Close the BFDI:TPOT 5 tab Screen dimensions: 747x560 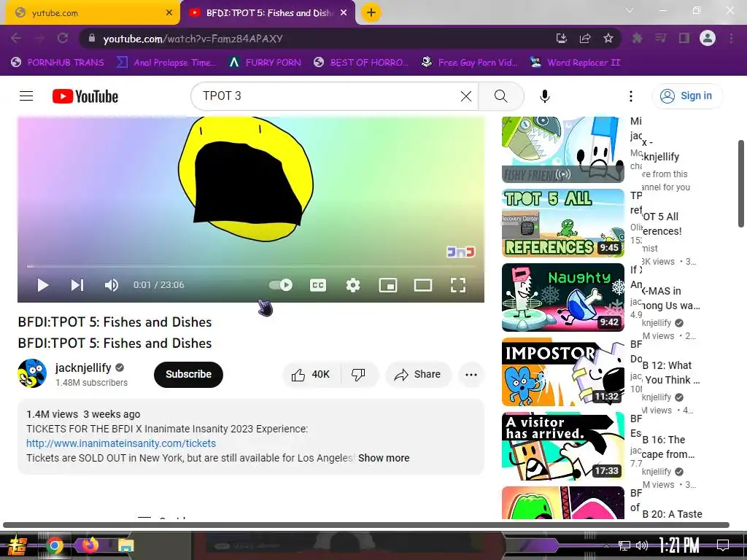(344, 13)
